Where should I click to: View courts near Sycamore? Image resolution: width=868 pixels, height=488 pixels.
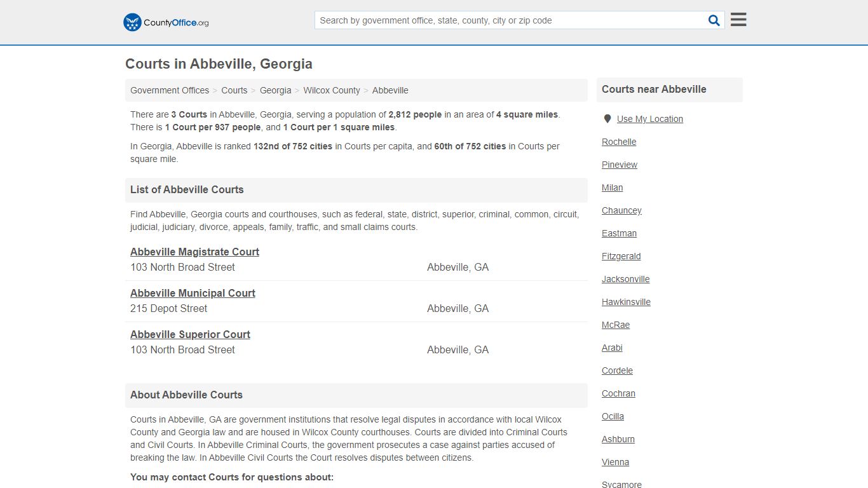(x=621, y=484)
